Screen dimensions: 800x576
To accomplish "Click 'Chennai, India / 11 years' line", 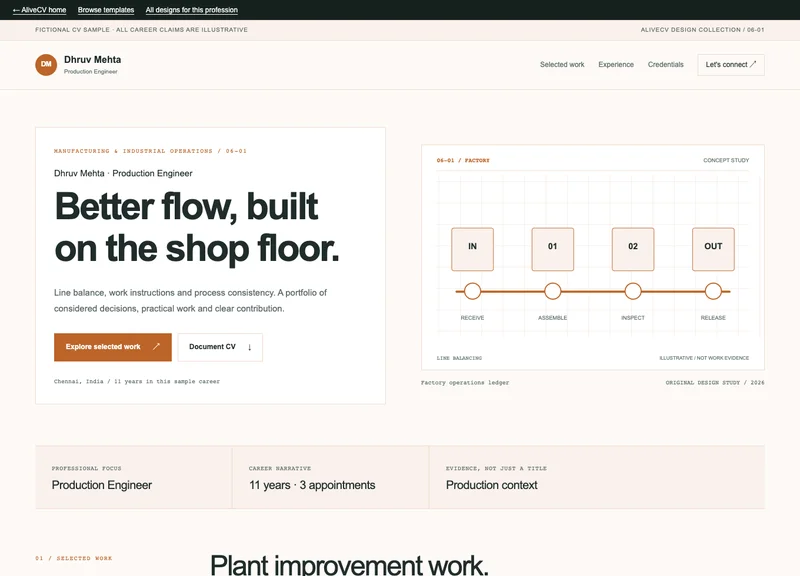I will pyautogui.click(x=137, y=382).
